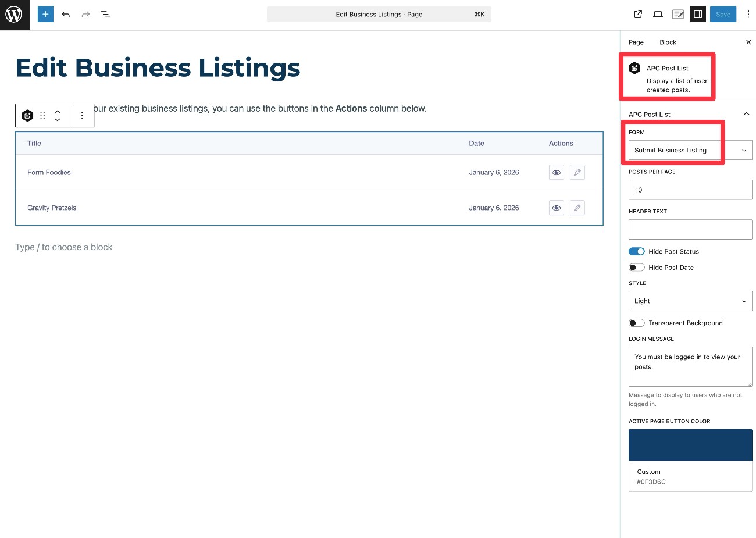Switch to the Page tab

(636, 42)
